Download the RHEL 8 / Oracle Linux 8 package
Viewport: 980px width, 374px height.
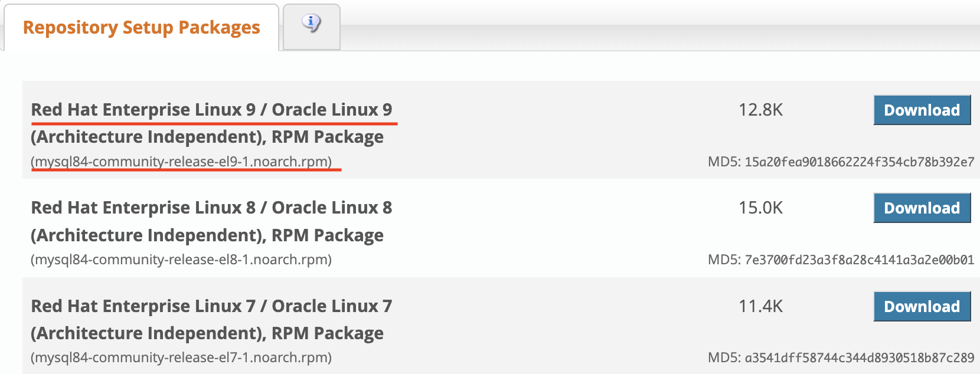(x=922, y=208)
